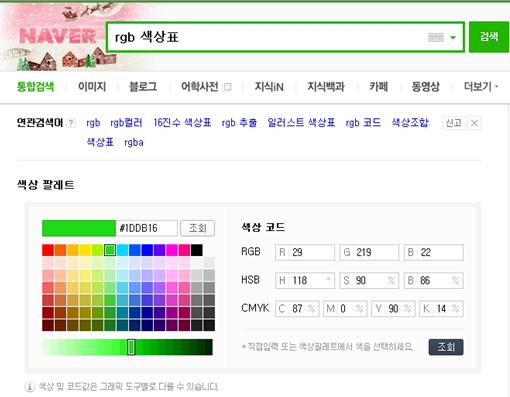Select the 통합검색 tab

(35, 87)
